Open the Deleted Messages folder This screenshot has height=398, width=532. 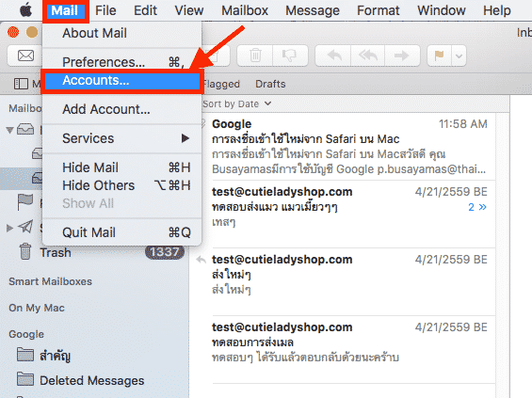91,380
